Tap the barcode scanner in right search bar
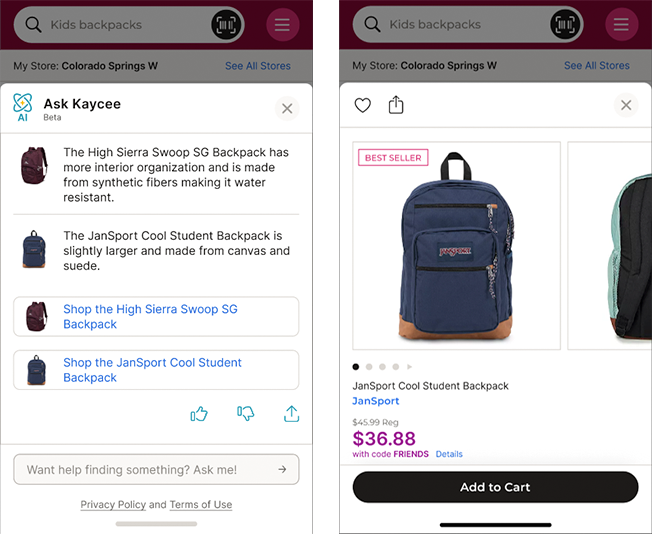This screenshot has width=652, height=534. point(567,24)
